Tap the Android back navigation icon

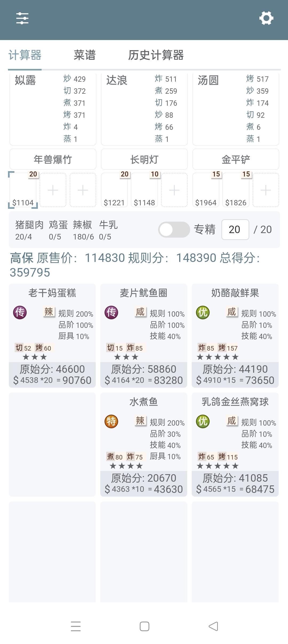pos(213,626)
